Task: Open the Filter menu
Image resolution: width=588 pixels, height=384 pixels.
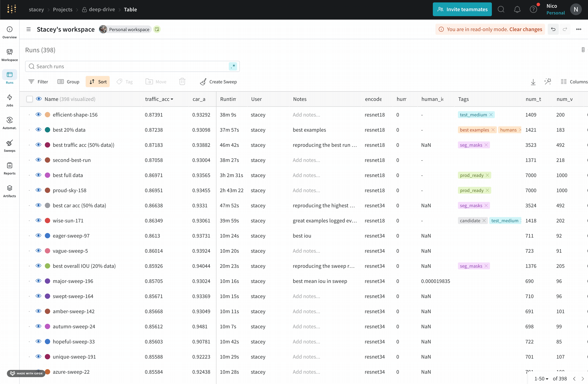Action: pyautogui.click(x=38, y=82)
